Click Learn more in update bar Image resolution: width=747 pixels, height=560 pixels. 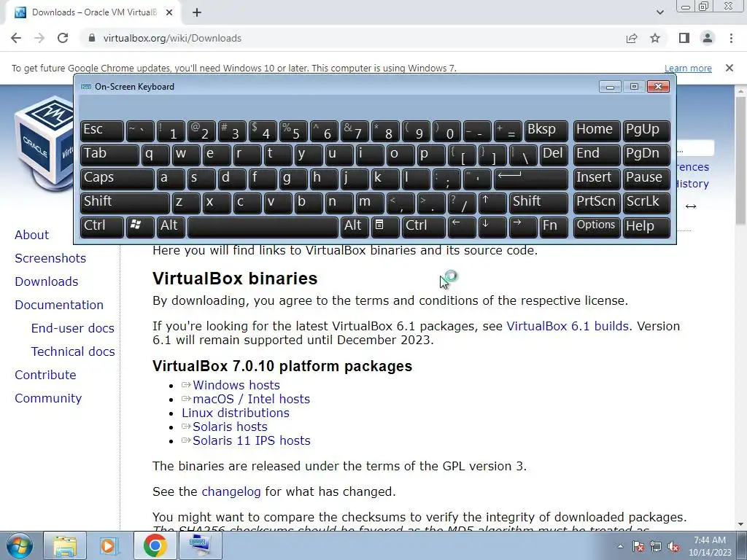(x=688, y=68)
